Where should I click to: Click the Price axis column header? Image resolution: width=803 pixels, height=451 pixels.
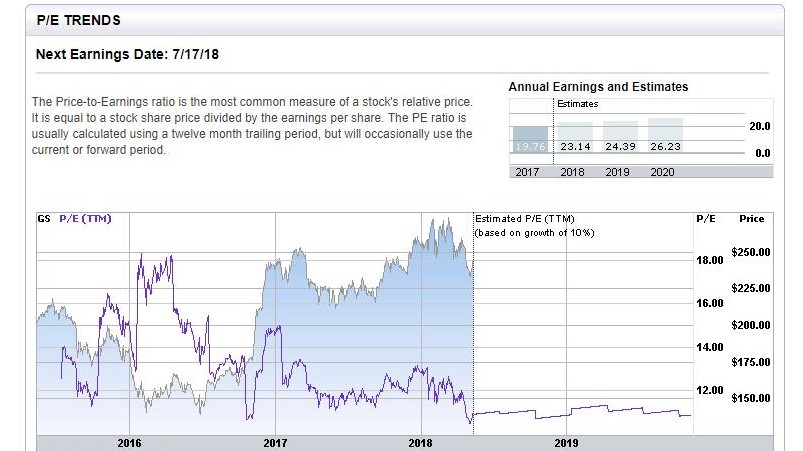pyautogui.click(x=751, y=218)
